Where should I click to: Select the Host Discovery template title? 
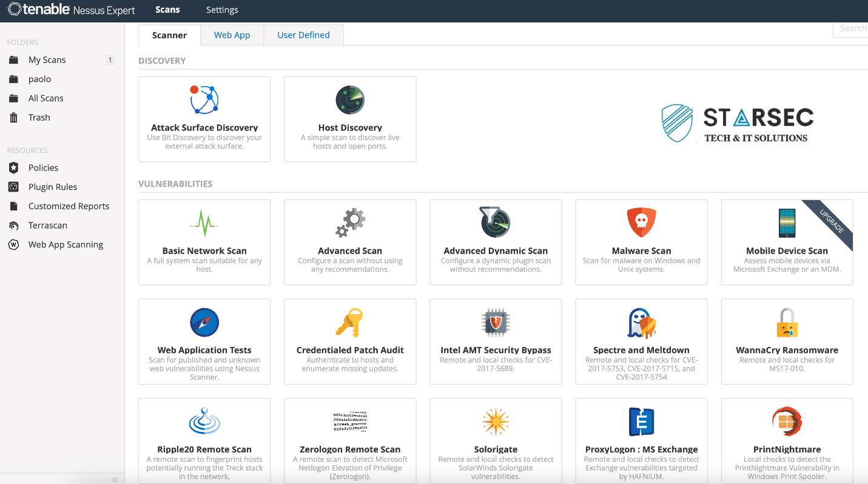(x=350, y=127)
